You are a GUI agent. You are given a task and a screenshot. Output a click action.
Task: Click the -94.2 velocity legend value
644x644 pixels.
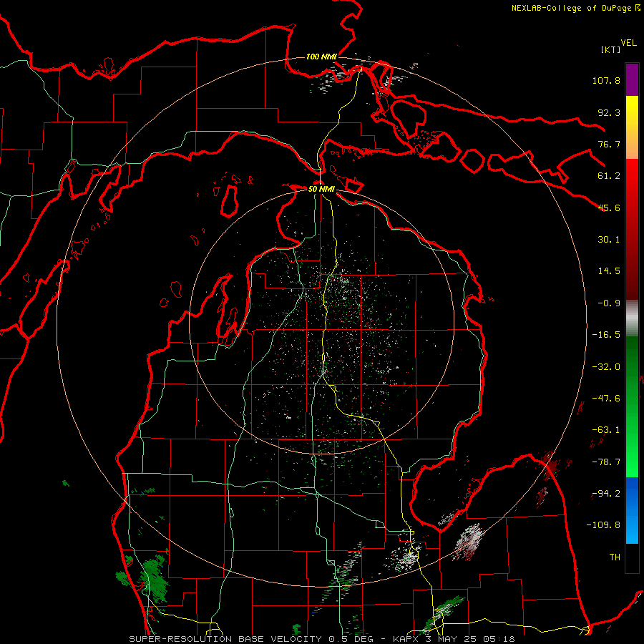coord(606,494)
